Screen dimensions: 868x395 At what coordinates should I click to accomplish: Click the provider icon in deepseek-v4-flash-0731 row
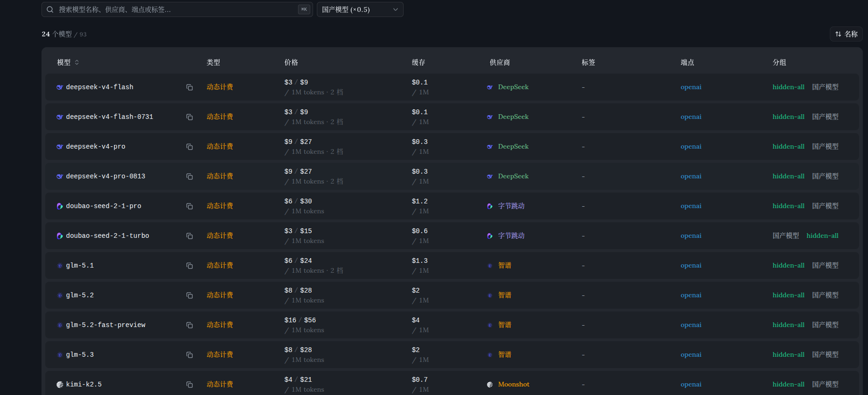pos(490,117)
